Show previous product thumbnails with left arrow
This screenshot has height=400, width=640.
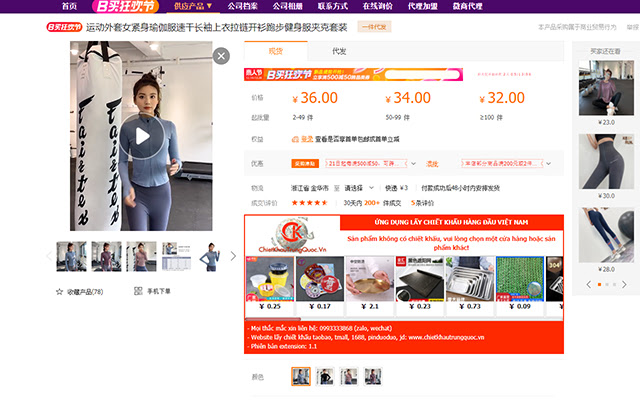click(x=49, y=256)
